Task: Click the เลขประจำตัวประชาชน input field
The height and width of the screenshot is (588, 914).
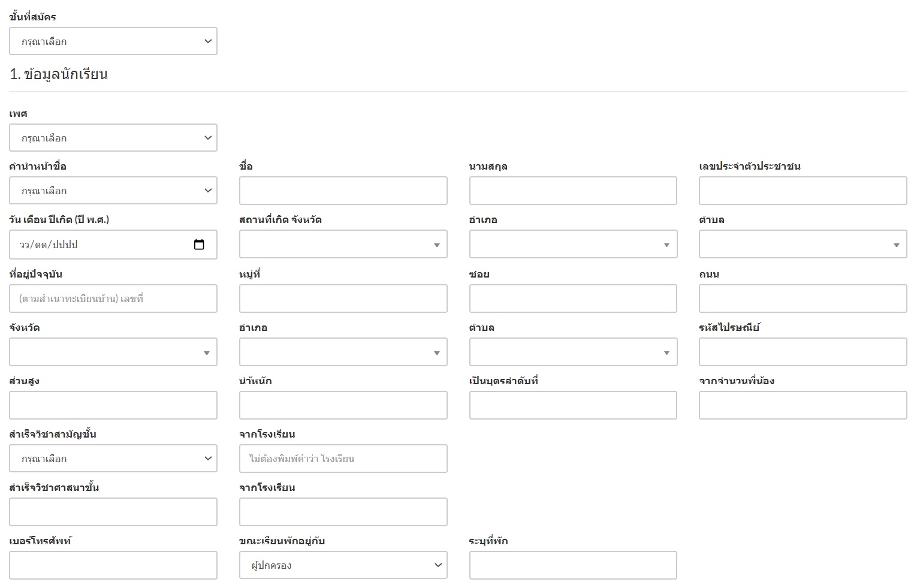Action: pyautogui.click(x=803, y=191)
